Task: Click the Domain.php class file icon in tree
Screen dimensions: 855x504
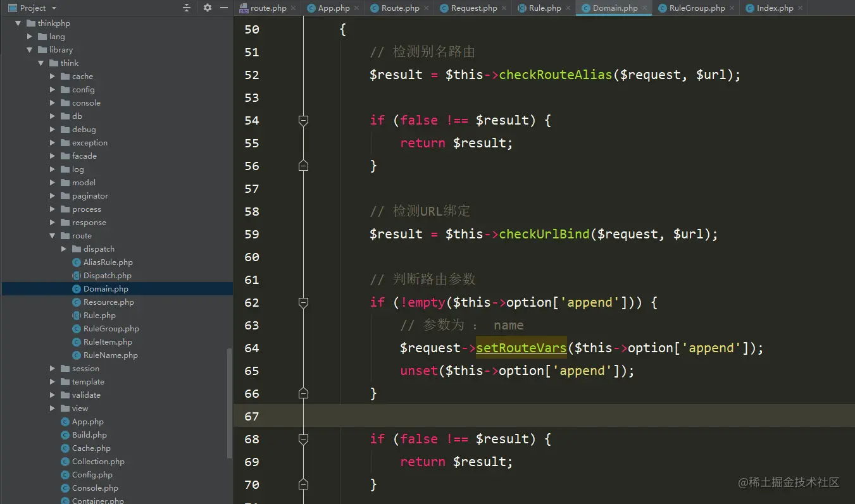Action: [x=77, y=289]
